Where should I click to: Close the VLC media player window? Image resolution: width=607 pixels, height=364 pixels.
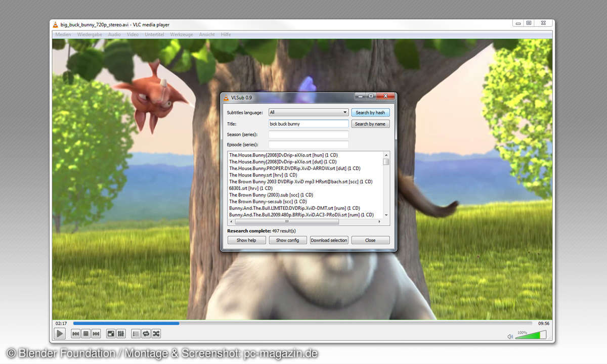[543, 23]
